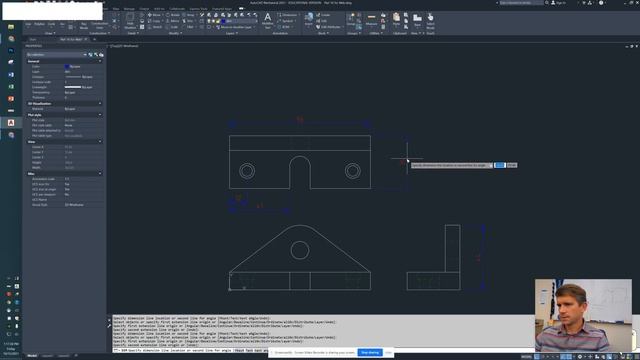Collapse the 3D Visualization properties section
The width and height of the screenshot is (640, 360).
[100, 104]
